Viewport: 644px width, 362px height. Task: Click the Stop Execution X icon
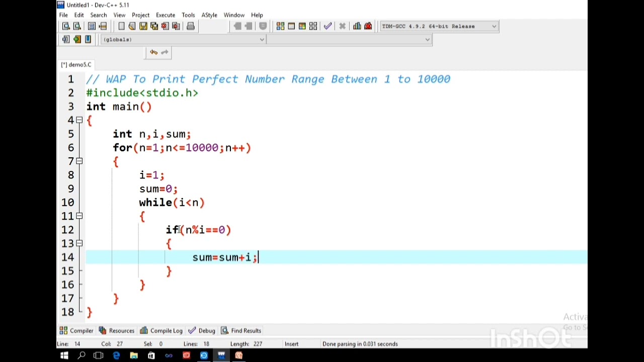click(342, 26)
